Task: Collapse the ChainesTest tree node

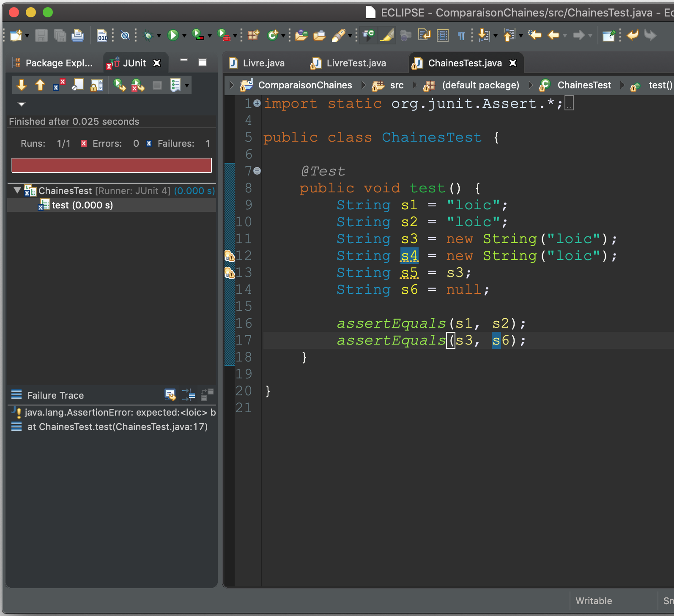Action: tap(17, 191)
